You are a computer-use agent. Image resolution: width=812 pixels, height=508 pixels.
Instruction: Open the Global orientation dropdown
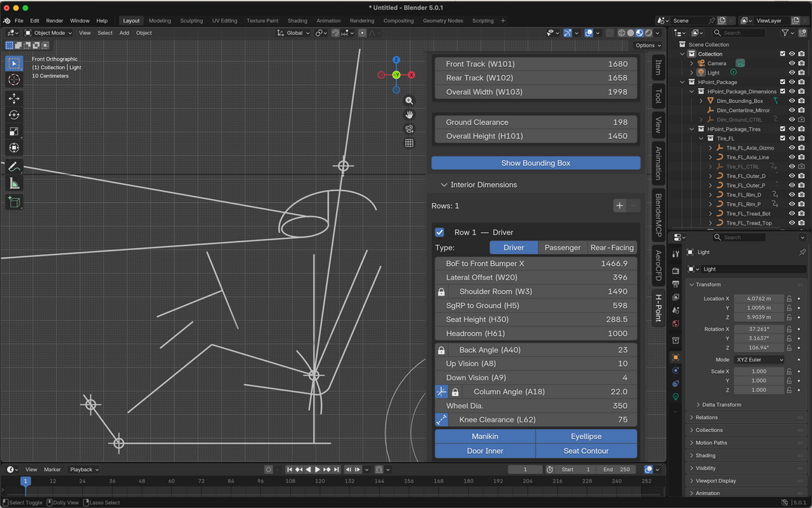294,32
